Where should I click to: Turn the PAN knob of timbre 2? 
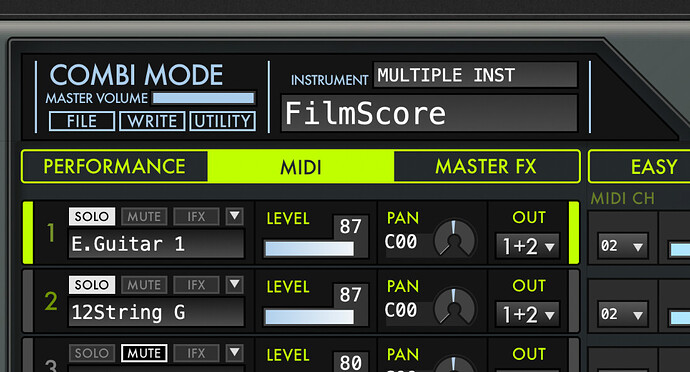coord(455,307)
